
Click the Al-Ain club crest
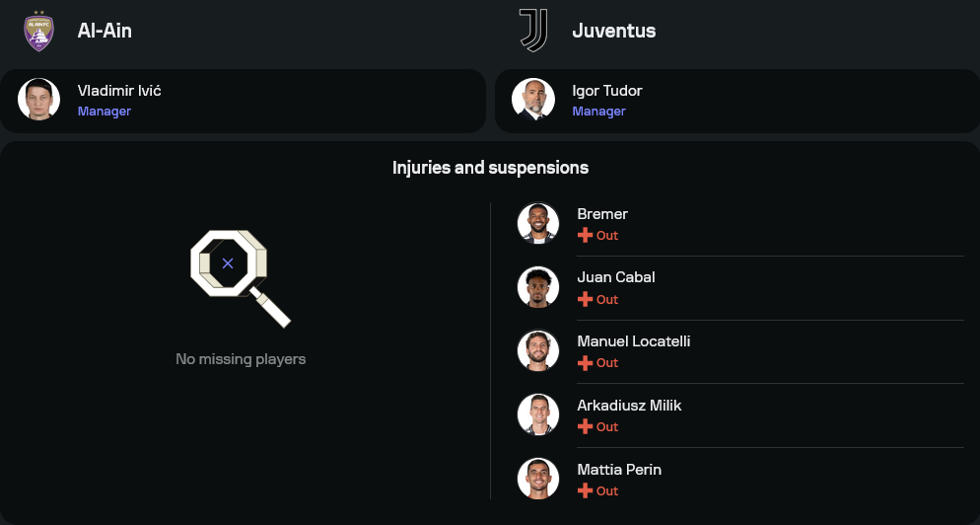38,31
